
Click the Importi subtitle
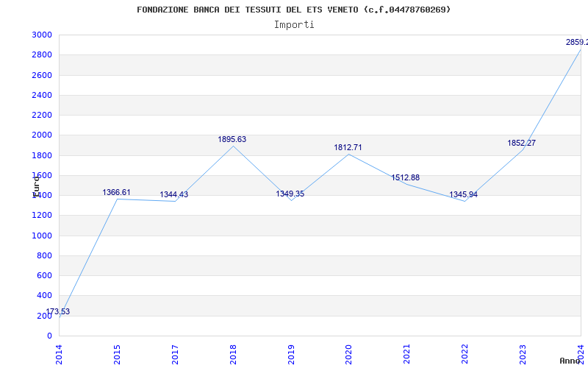294,25
